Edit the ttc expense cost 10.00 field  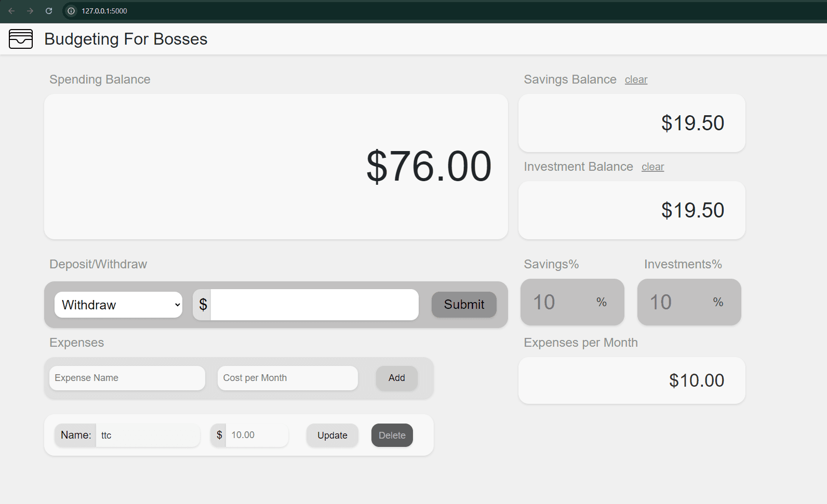click(257, 435)
